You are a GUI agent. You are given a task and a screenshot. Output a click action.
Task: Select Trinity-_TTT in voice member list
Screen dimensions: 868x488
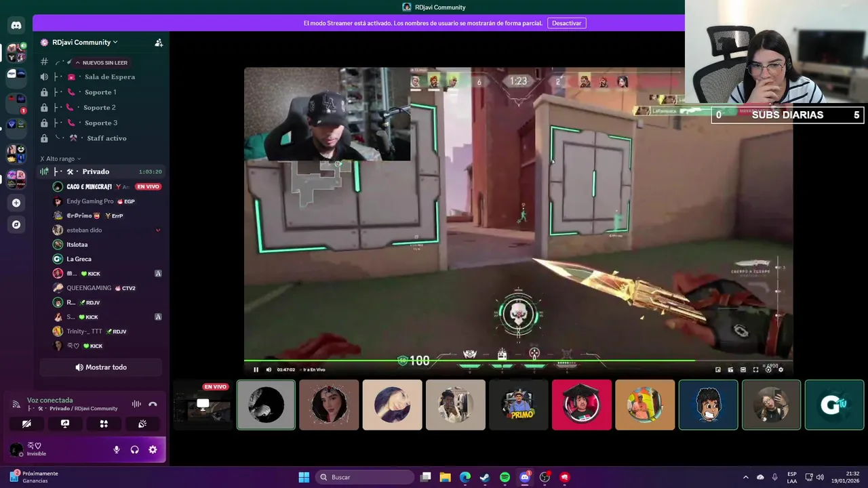point(107,331)
